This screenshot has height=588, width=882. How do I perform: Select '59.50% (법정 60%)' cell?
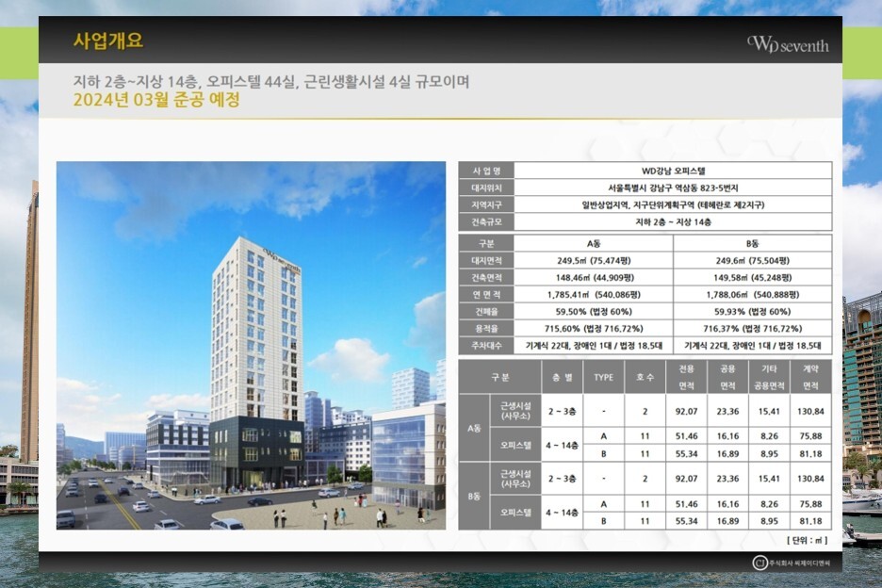tap(594, 311)
